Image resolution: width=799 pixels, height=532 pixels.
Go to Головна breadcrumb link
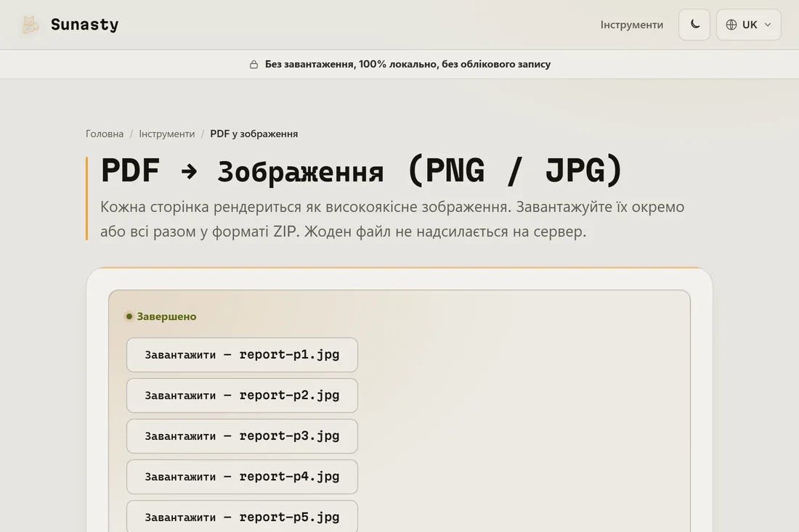point(105,134)
